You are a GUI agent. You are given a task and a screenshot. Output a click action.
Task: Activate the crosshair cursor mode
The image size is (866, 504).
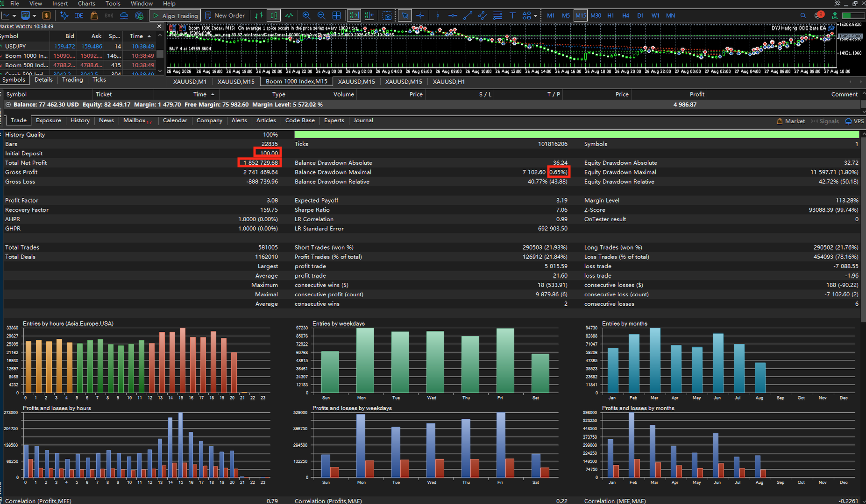click(x=420, y=15)
